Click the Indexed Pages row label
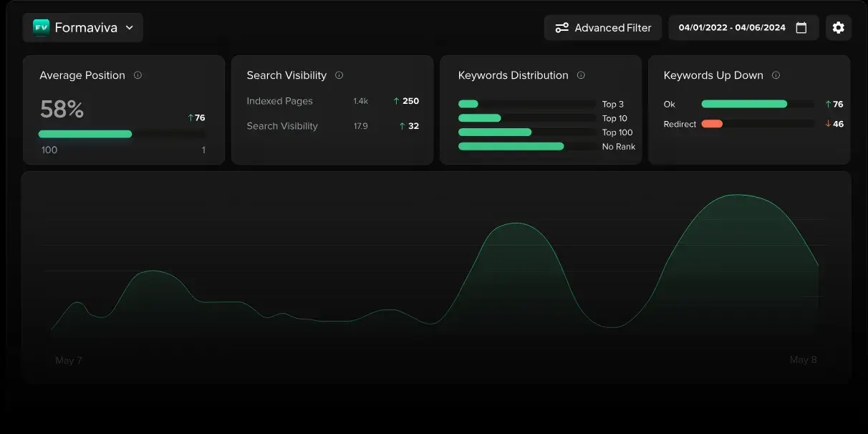The width and height of the screenshot is (868, 434). (279, 101)
